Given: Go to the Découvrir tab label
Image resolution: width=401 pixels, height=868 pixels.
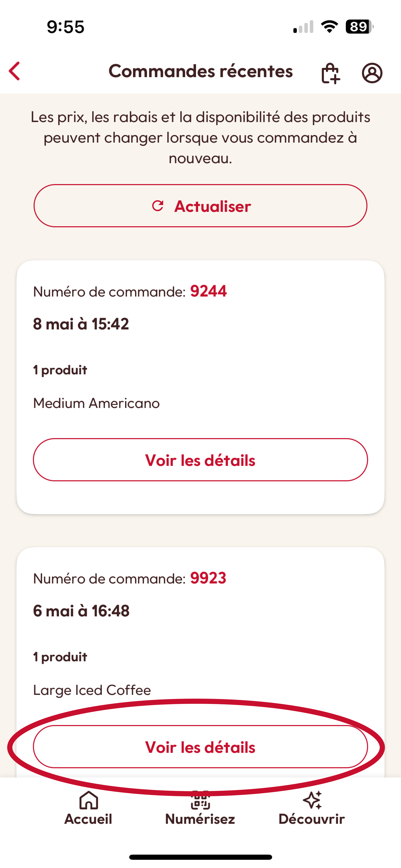Looking at the screenshot, I should tap(312, 819).
